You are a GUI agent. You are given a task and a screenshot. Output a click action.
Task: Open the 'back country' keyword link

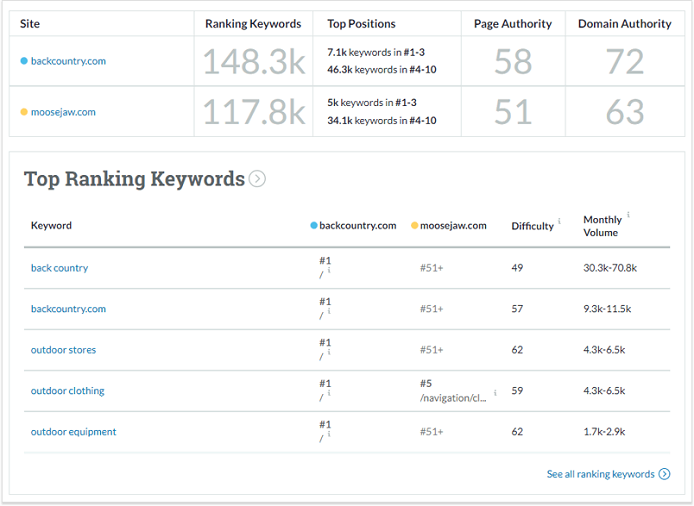[x=59, y=268]
